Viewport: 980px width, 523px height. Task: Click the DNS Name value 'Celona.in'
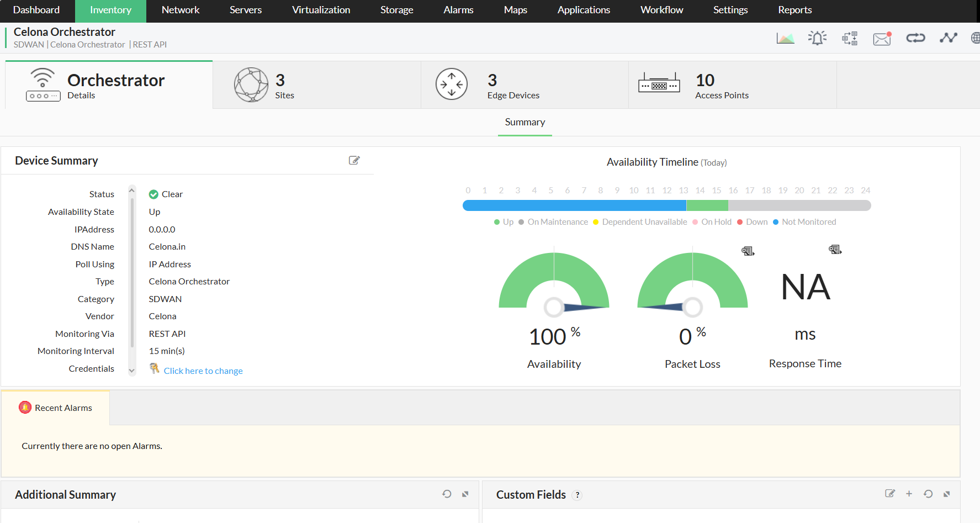click(167, 247)
